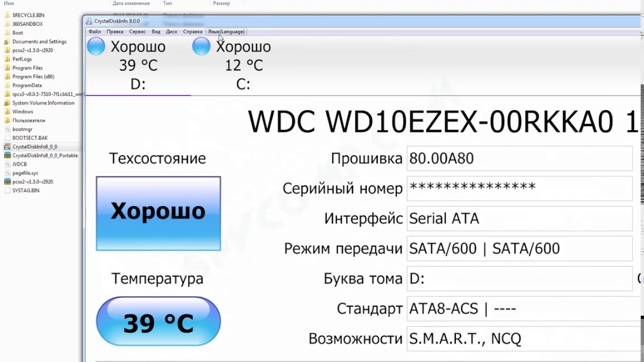Viewport: 644px width, 362px height.
Task: Select the Boot folder in Explorer
Action: point(18,33)
